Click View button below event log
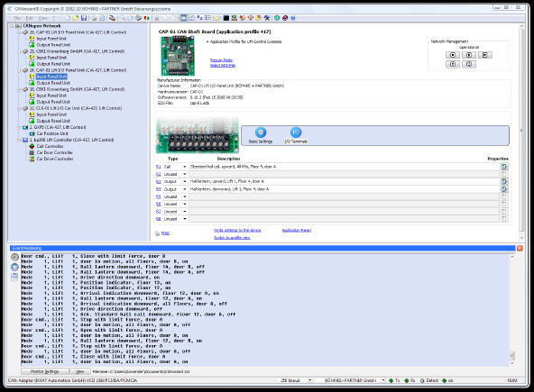Screen dimensions: 534x392 click(80, 371)
